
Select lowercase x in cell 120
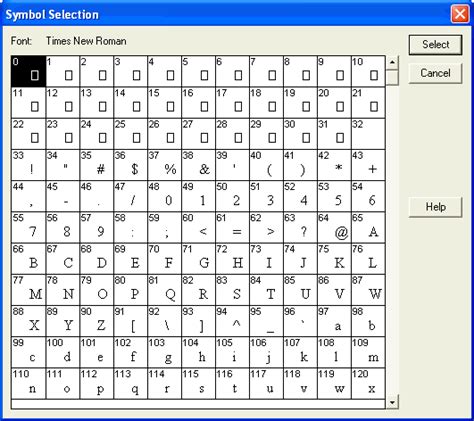(x=368, y=384)
